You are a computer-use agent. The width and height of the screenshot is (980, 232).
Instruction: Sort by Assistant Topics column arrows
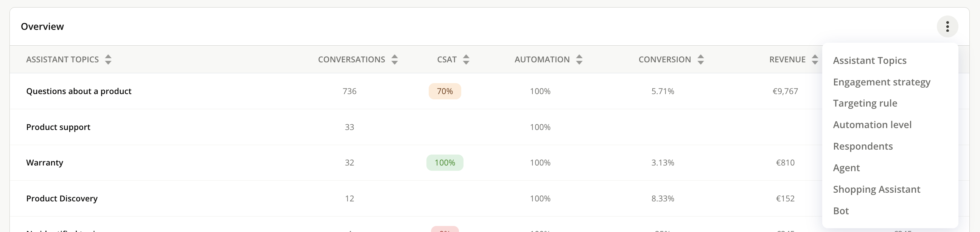(x=109, y=60)
